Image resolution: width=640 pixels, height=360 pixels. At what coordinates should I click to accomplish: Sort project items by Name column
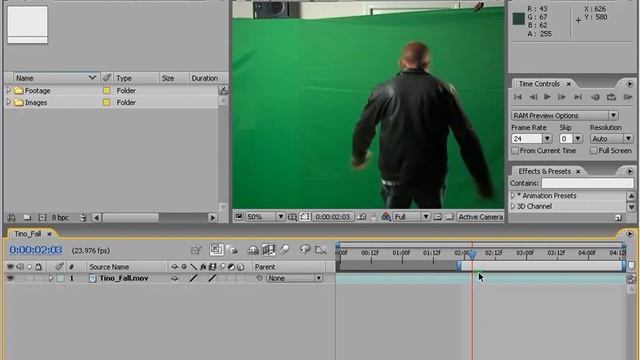pyautogui.click(x=56, y=78)
